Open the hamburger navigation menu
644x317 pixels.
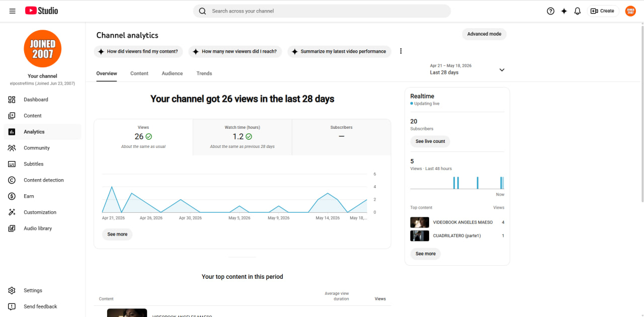[12, 11]
